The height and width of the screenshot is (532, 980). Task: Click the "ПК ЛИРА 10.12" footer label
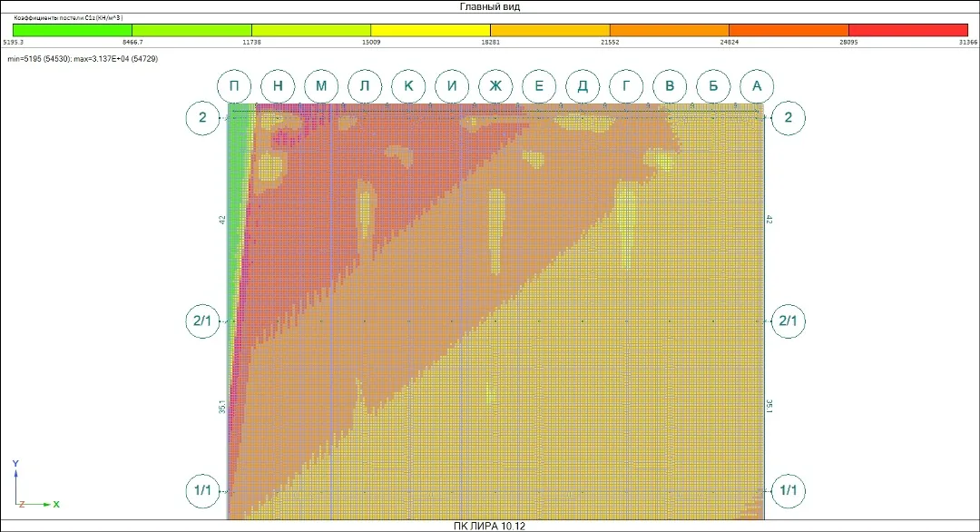point(489,527)
